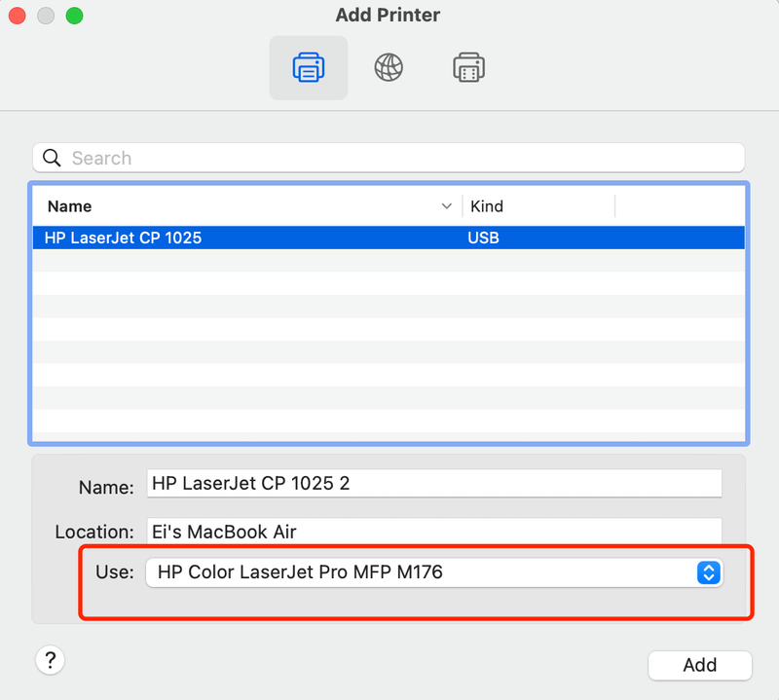Click the Search field for printers
Image resolution: width=779 pixels, height=700 pixels.
[x=389, y=158]
